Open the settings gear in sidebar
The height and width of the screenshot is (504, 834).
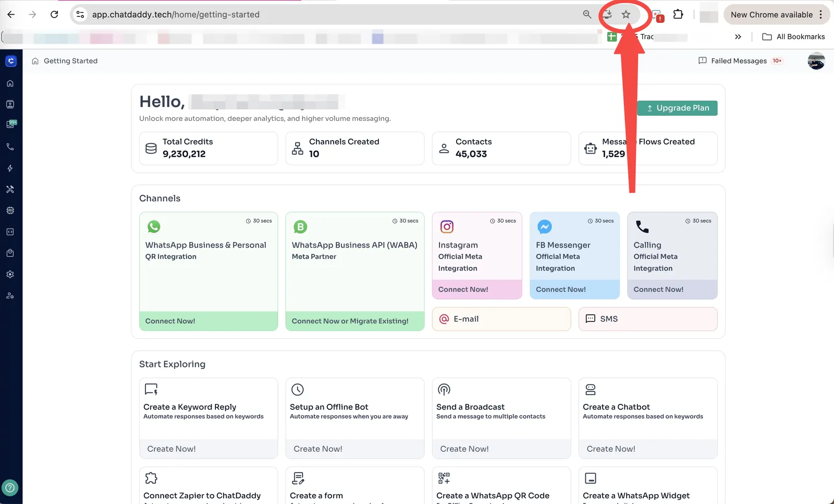(x=10, y=274)
